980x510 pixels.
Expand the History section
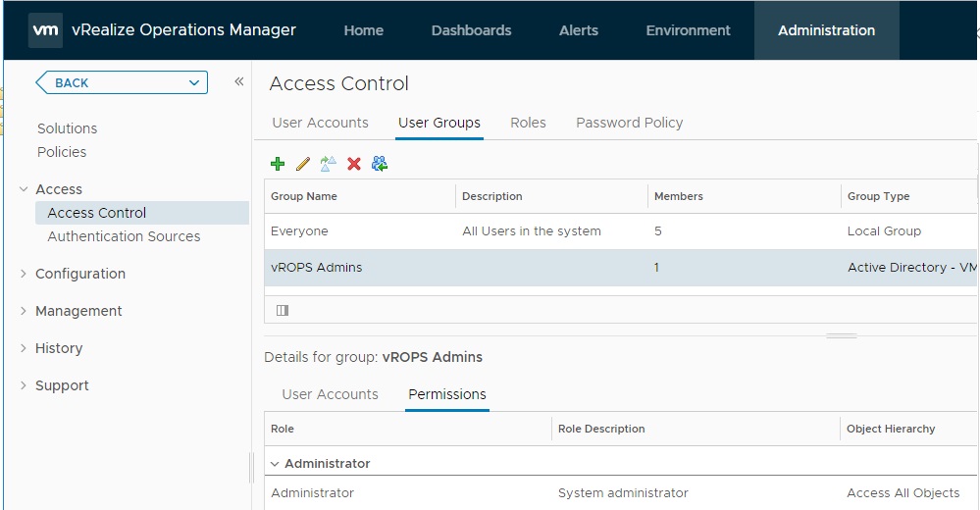click(x=24, y=348)
